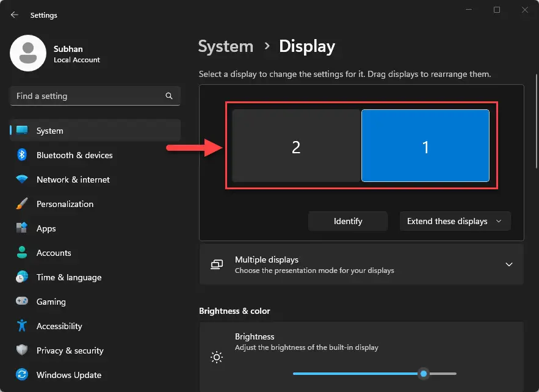The width and height of the screenshot is (539, 392).
Task: Click the search magnifier icon
Action: 169,96
